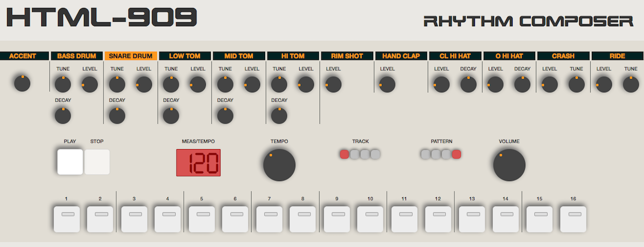Click the Mid Tom DECAY knob

pos(225,116)
